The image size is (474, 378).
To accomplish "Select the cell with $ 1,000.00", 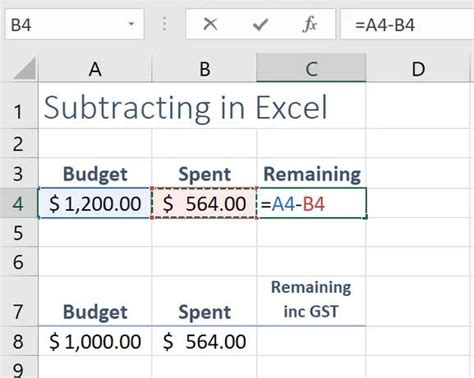I will click(95, 341).
